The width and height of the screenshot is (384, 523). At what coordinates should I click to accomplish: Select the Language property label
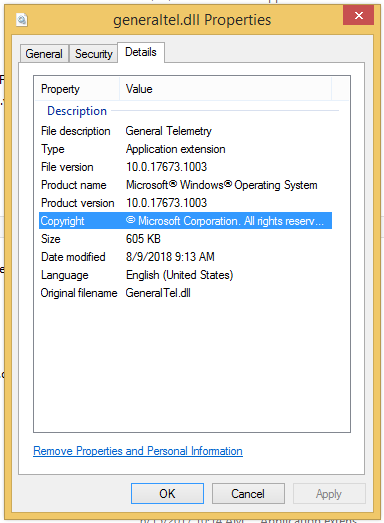coord(65,275)
